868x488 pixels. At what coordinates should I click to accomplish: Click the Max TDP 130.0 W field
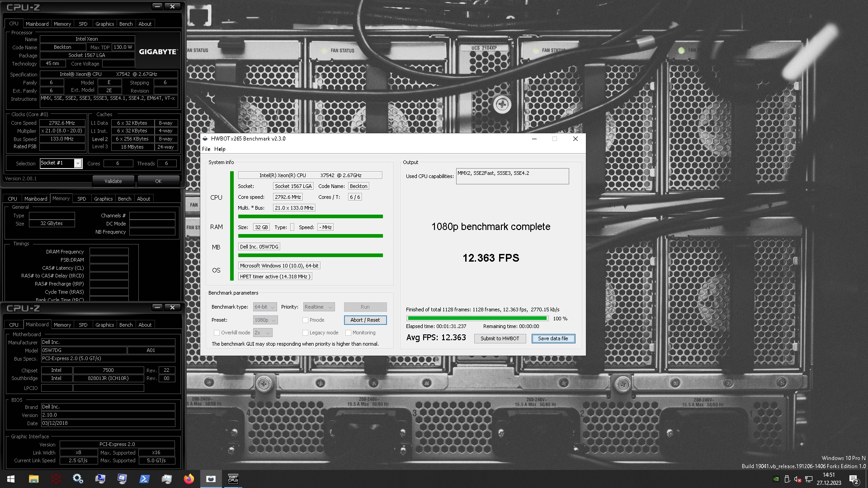point(123,47)
